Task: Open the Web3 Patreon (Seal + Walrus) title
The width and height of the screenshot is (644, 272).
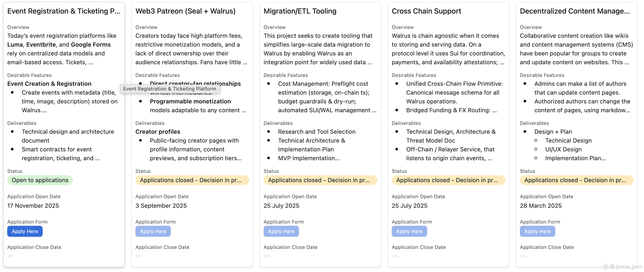Action: click(x=185, y=11)
